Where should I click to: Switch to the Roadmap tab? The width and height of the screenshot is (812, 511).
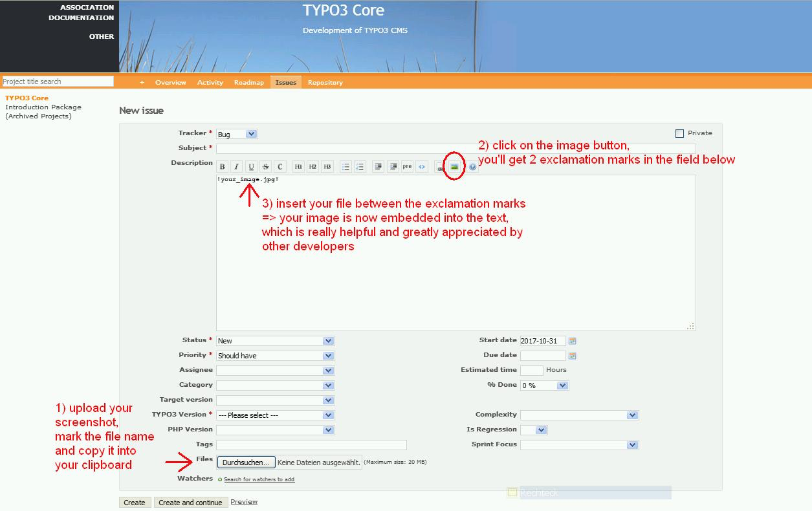pyautogui.click(x=248, y=82)
